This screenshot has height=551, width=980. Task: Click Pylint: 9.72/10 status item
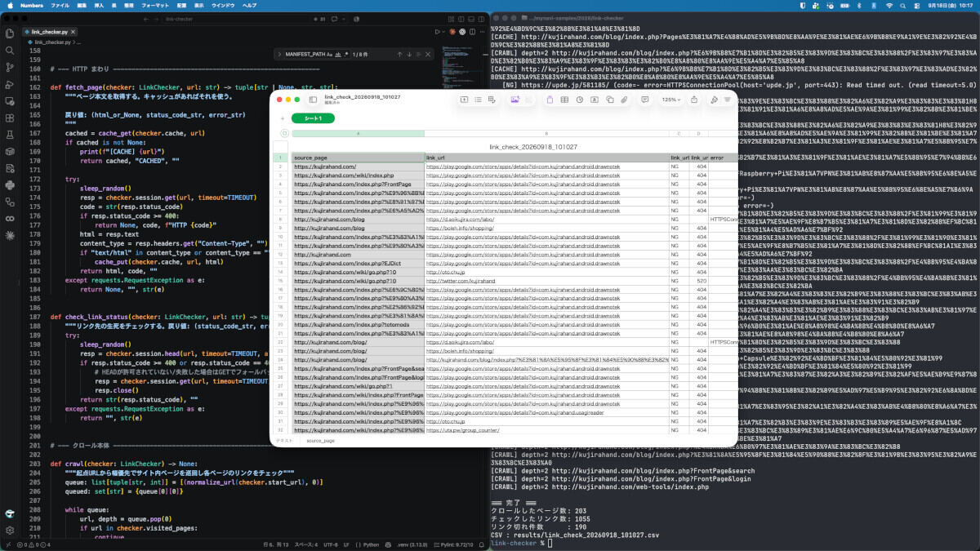(x=453, y=544)
